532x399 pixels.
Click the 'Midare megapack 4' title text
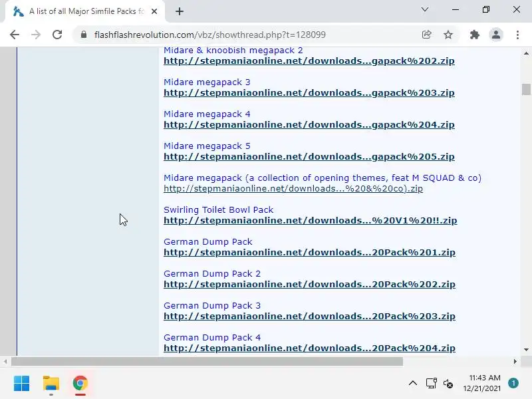click(207, 114)
